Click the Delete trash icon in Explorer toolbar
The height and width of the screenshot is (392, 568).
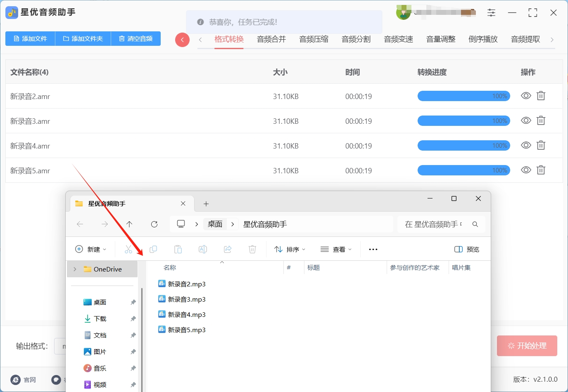pos(252,249)
